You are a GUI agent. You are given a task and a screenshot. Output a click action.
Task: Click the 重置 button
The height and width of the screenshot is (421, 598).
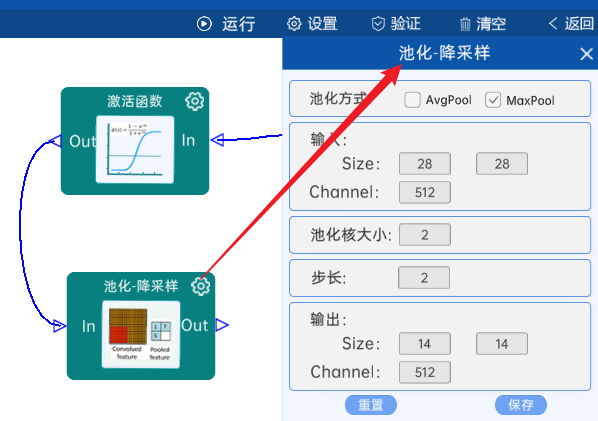point(371,405)
